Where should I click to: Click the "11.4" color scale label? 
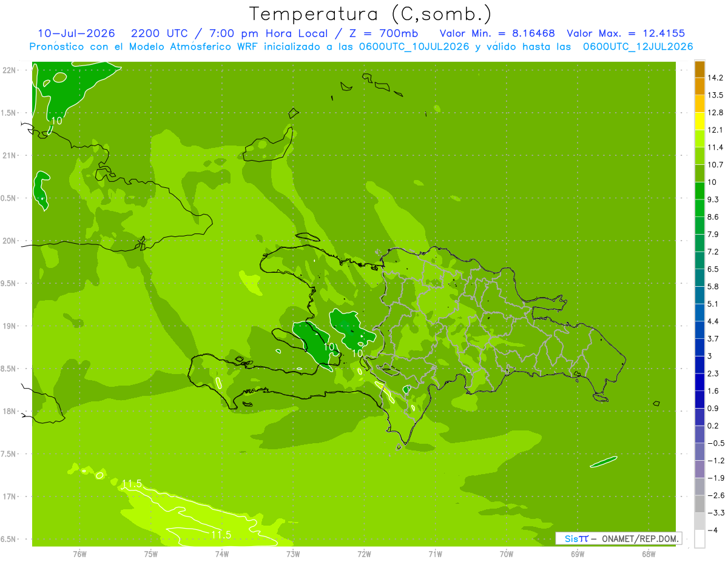[x=715, y=147]
